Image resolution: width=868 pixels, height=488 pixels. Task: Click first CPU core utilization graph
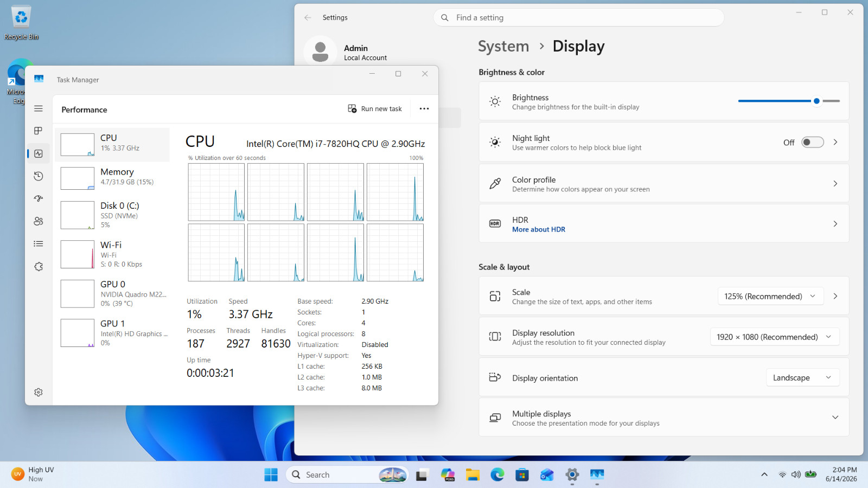coord(216,192)
